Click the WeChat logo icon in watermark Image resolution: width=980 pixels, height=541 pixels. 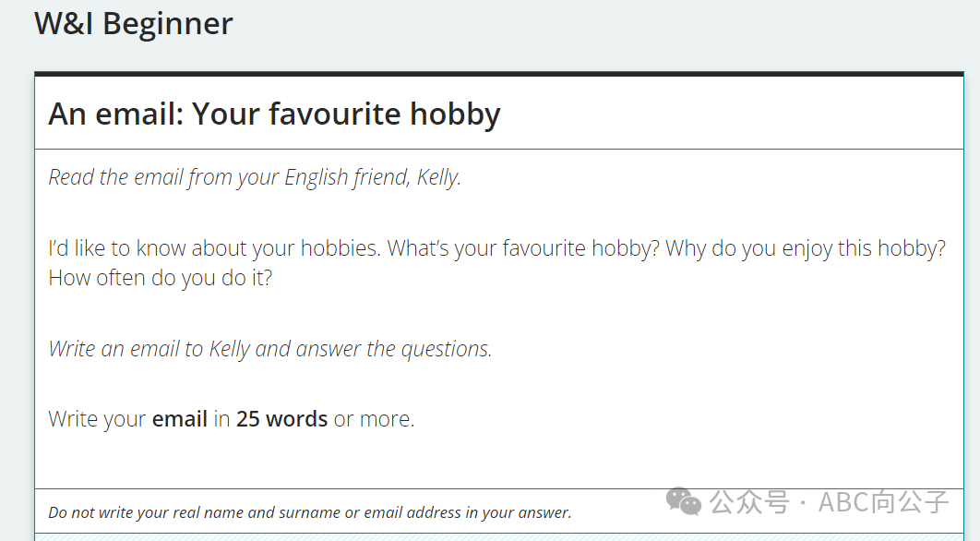[683, 501]
